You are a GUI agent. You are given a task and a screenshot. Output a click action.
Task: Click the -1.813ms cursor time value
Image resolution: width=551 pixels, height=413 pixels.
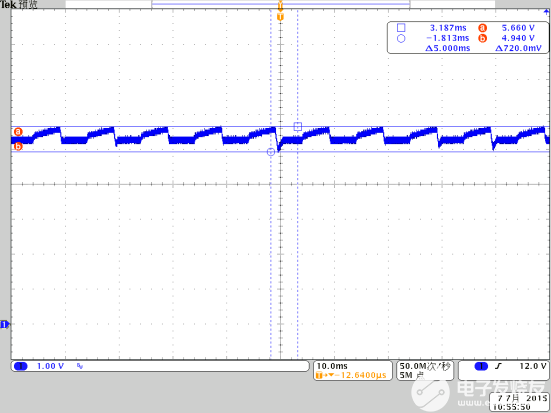(x=447, y=38)
